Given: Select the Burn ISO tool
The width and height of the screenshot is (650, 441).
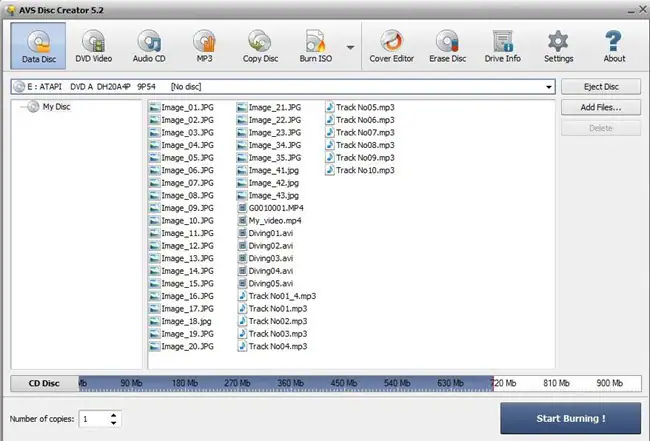Looking at the screenshot, I should point(316,46).
